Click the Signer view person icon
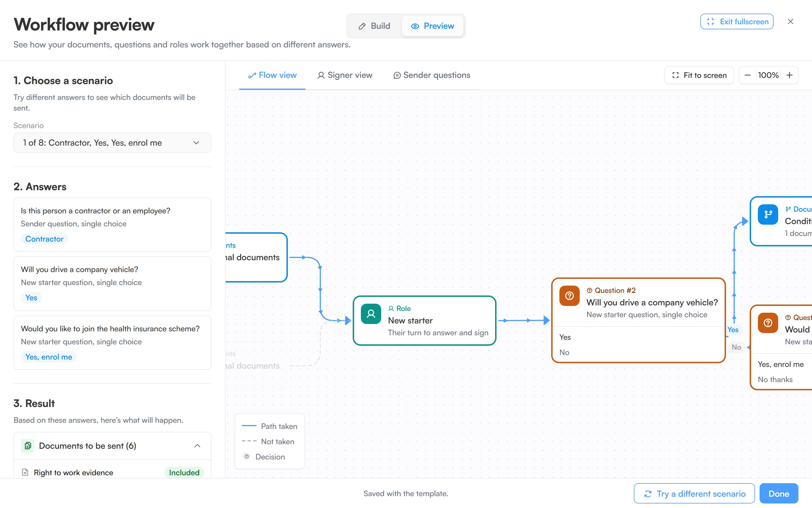812x508 pixels. pos(321,75)
